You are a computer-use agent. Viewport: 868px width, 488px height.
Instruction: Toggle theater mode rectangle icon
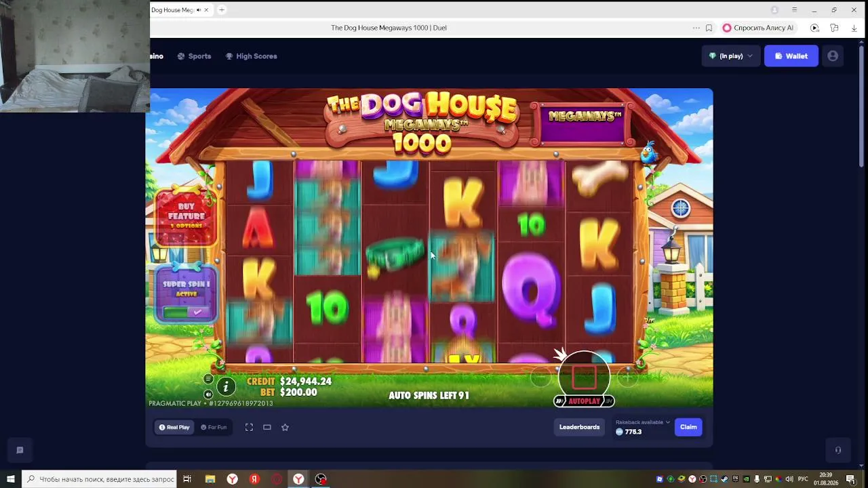[267, 427]
